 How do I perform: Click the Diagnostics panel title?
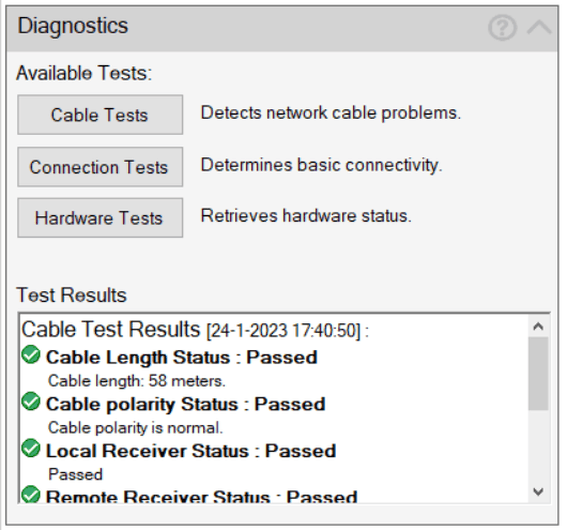pos(73,26)
